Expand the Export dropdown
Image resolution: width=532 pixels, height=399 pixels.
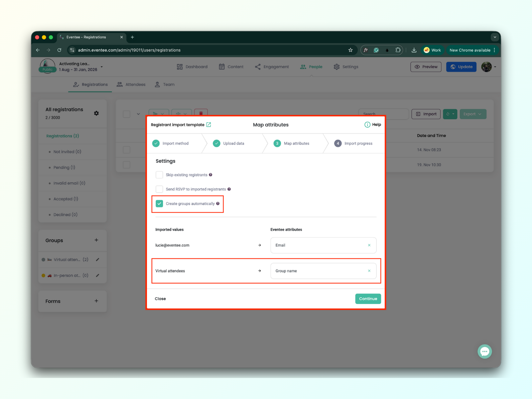point(473,114)
